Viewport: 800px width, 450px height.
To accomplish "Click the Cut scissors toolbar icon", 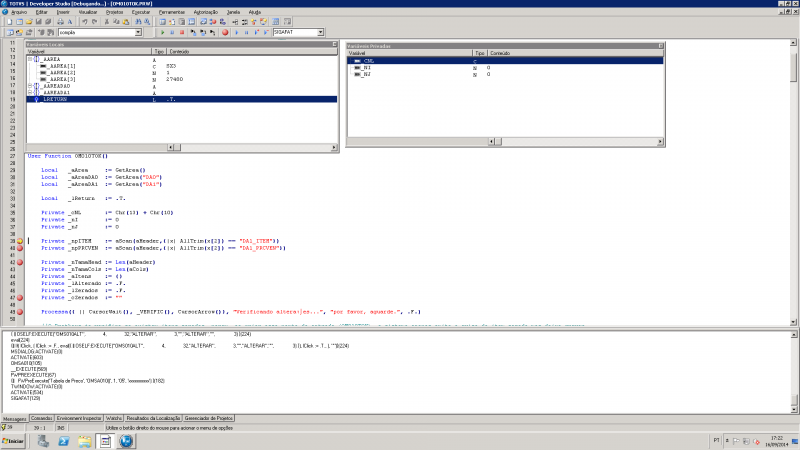I will (107, 22).
